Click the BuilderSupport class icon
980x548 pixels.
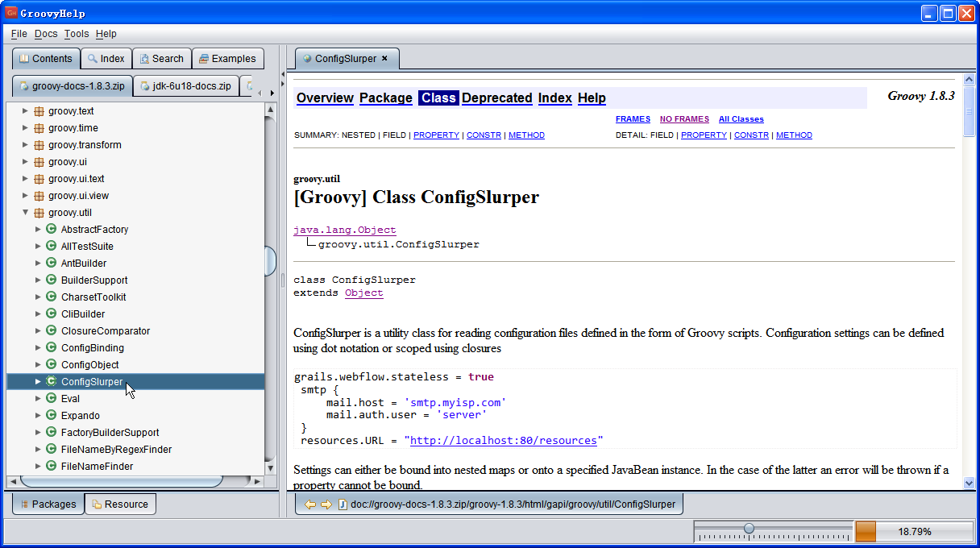coord(52,280)
